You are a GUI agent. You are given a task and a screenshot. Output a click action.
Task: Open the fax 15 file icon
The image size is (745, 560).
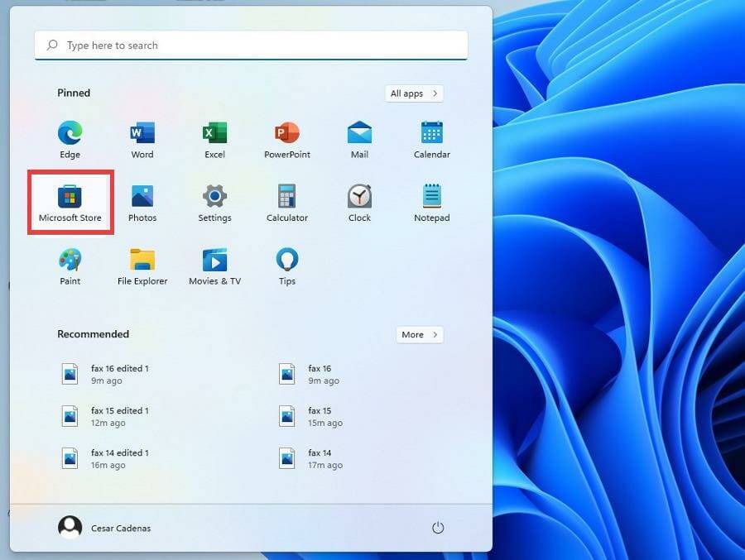286,417
